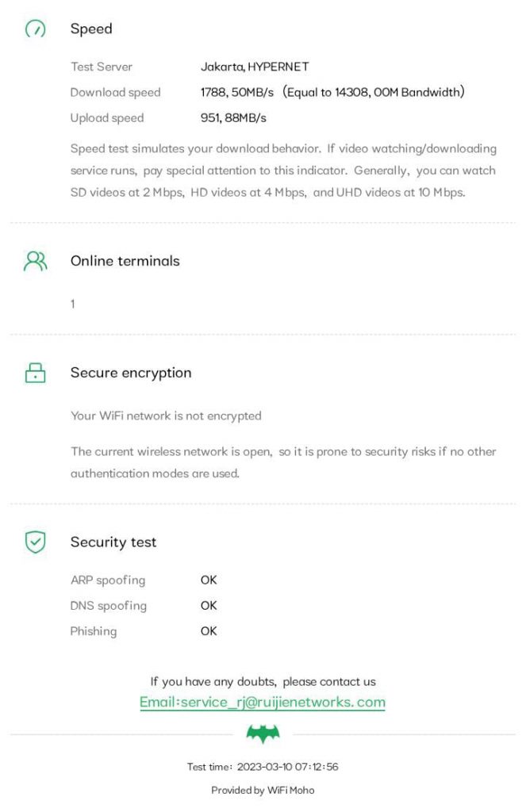Select the Speed section heading
Viewport: 526px width, 812px height.
91,29
